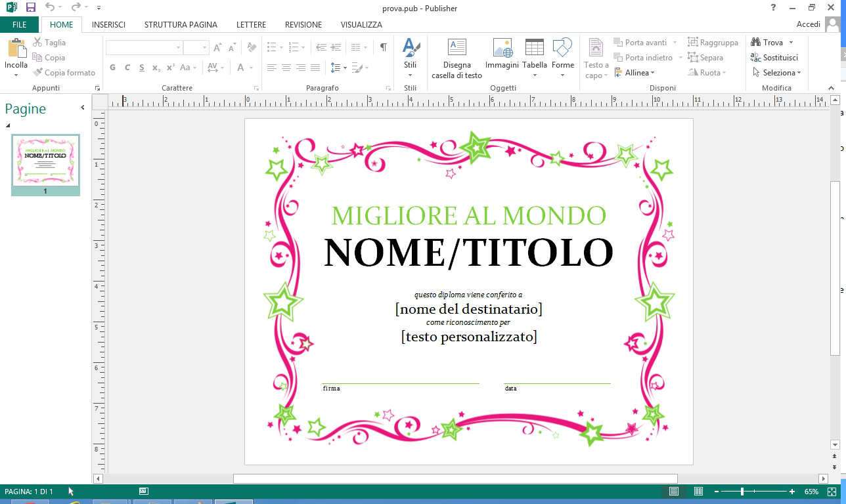Open the Seleziona dropdown

[x=778, y=73]
